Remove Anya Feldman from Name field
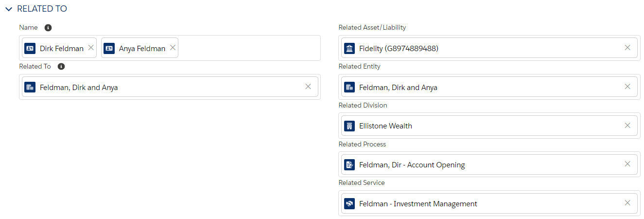644x219 pixels. pyautogui.click(x=173, y=48)
